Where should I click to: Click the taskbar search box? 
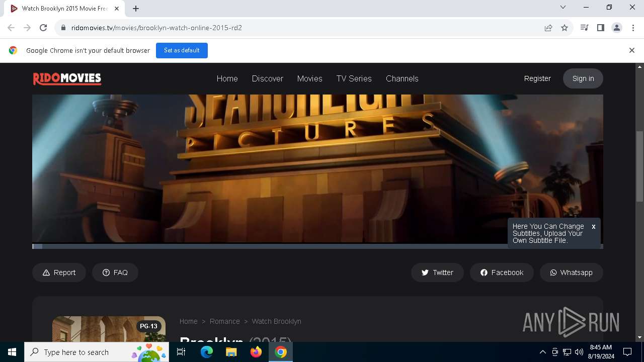(x=96, y=352)
